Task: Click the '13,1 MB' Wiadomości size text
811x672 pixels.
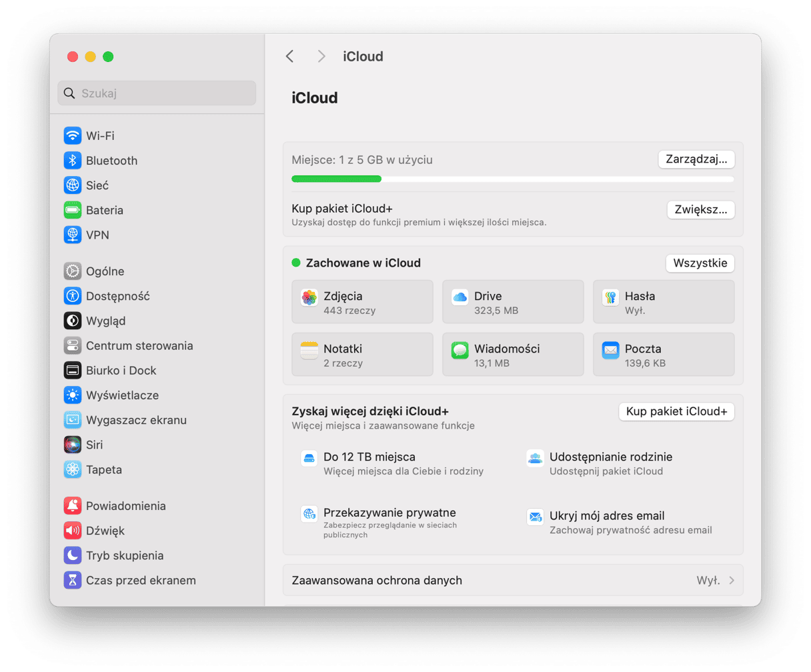Action: [x=492, y=363]
